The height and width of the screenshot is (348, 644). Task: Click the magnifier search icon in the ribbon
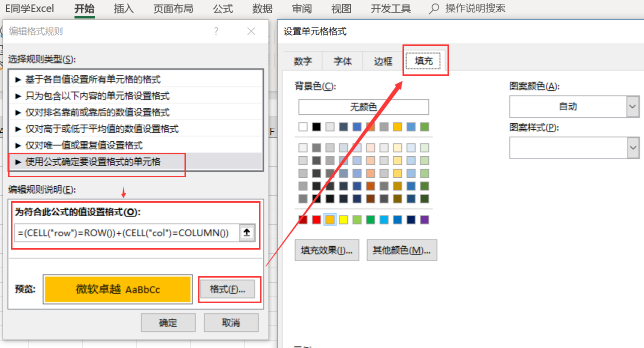pos(433,8)
